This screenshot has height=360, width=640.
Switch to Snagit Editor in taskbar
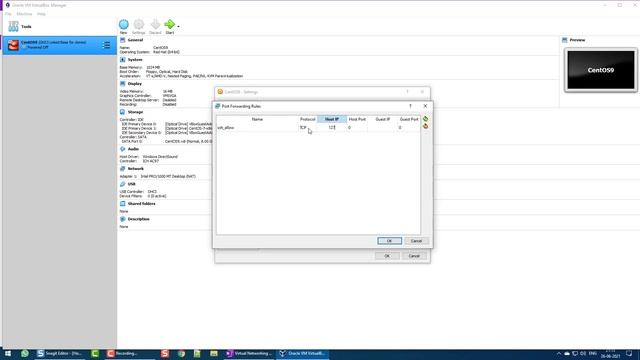(59, 353)
